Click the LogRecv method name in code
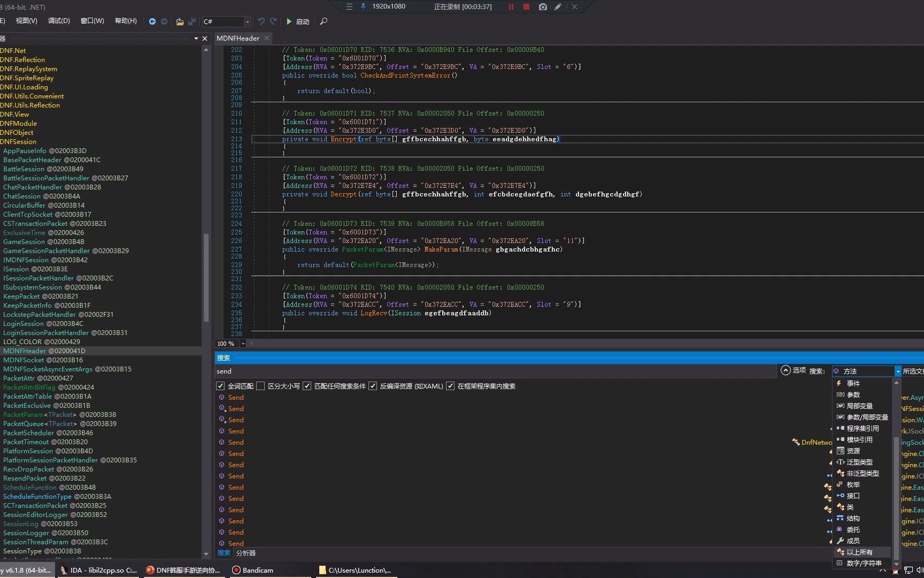Screen dimensions: 924x578 (x=374, y=313)
